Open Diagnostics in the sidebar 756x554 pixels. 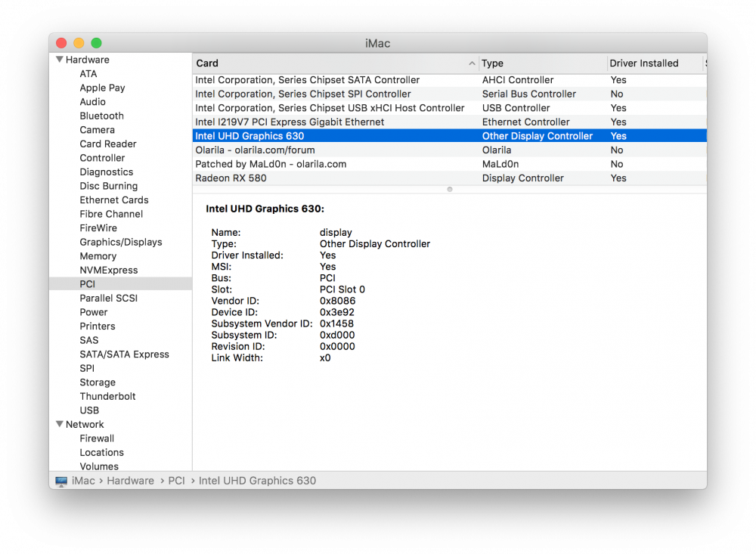click(107, 172)
